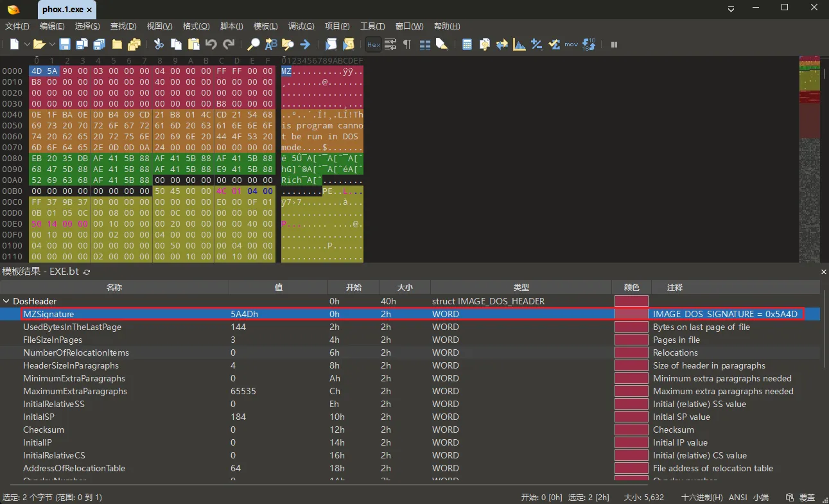This screenshot has width=829, height=504.
Task: Click the New File icon
Action: pyautogui.click(x=14, y=44)
